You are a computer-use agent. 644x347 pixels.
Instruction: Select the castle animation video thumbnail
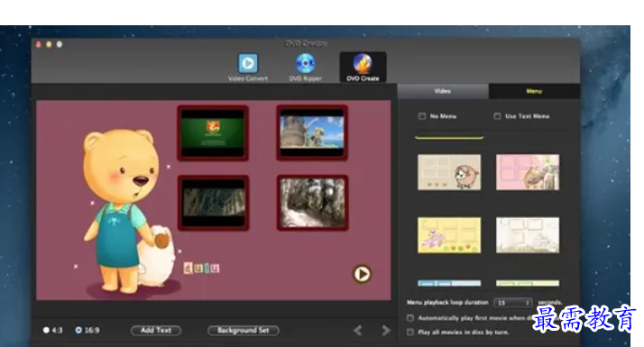[x=312, y=132]
